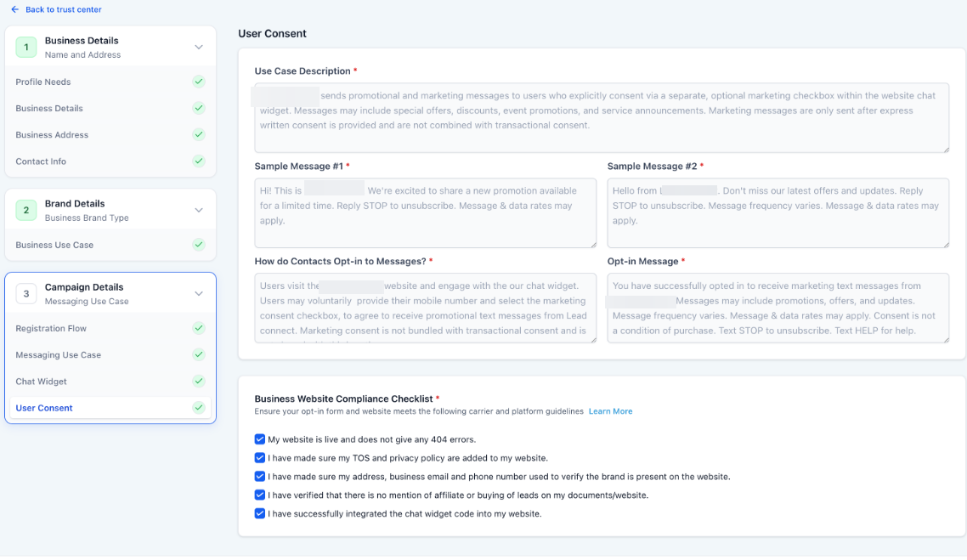Image resolution: width=967 pixels, height=560 pixels.
Task: Select the User Consent step
Action: click(x=44, y=408)
